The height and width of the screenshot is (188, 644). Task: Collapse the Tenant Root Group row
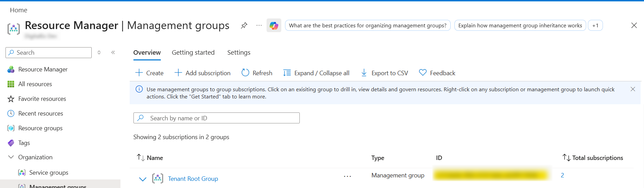pos(143,179)
